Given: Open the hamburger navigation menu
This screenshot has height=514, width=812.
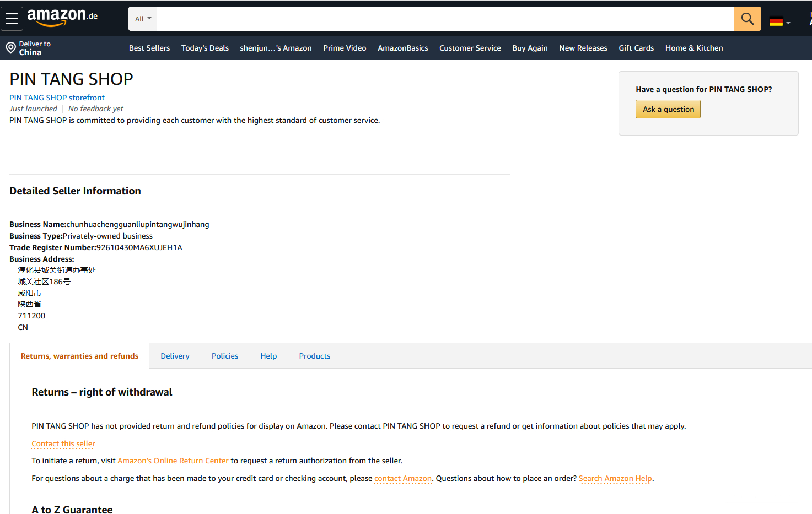Looking at the screenshot, I should (12, 19).
